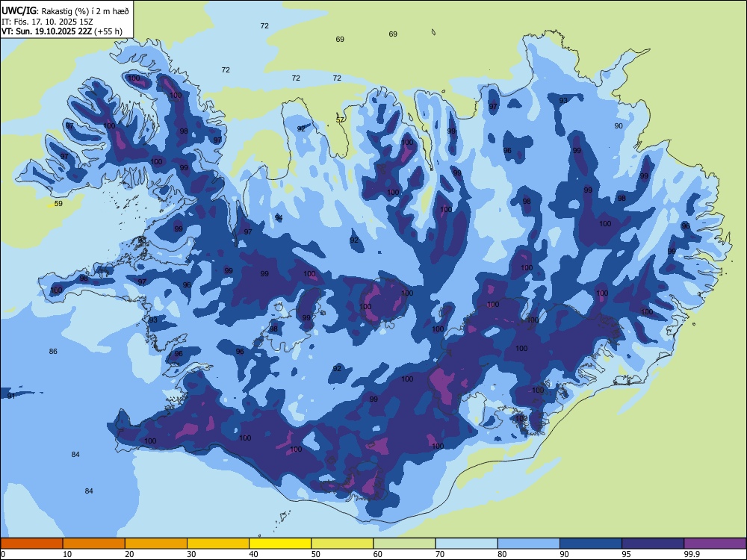747x560 pixels.
Task: Select the medium blue 80–90 legend swatch
Action: (529, 544)
